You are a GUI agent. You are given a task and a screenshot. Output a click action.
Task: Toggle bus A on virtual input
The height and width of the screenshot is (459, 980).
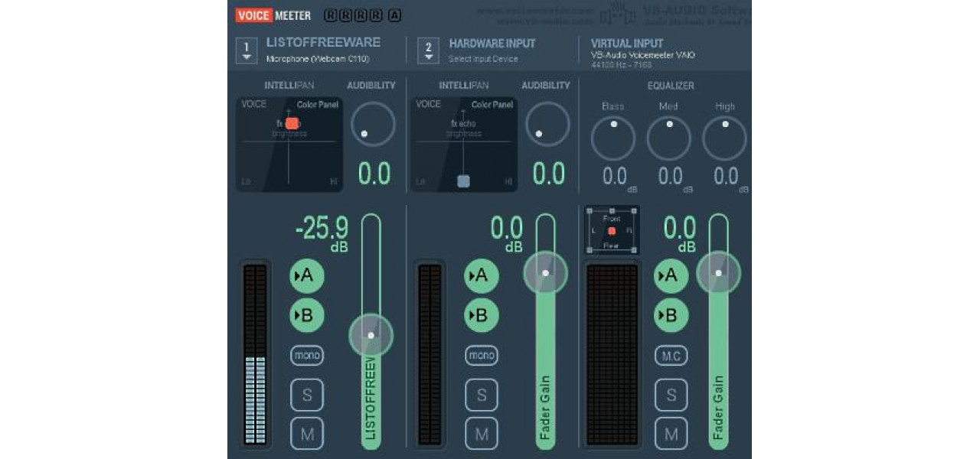pos(671,276)
